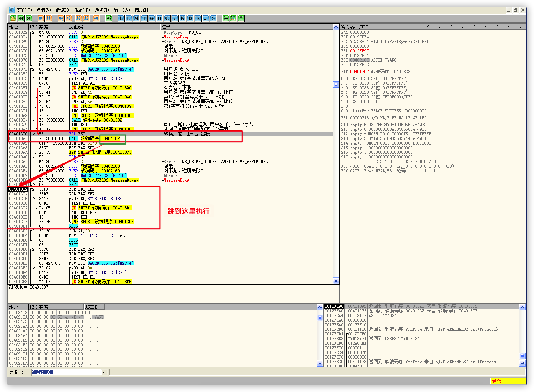Open the 调试(D) debug menu

pos(63,10)
